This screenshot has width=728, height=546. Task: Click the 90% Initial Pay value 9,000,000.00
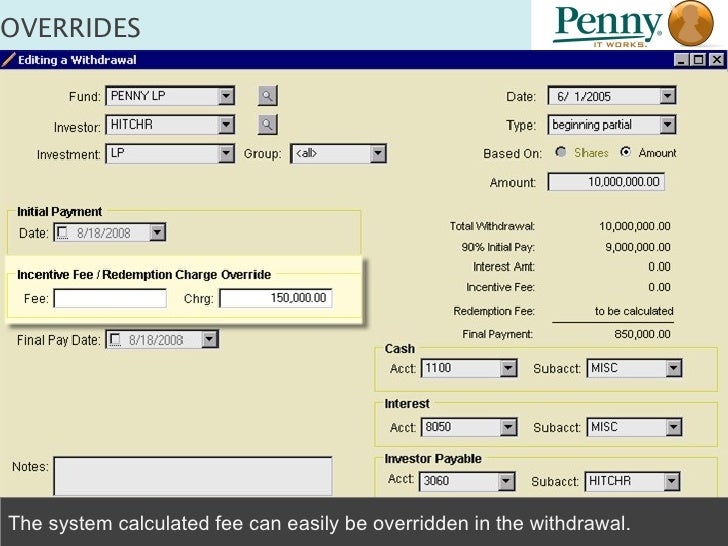point(638,247)
